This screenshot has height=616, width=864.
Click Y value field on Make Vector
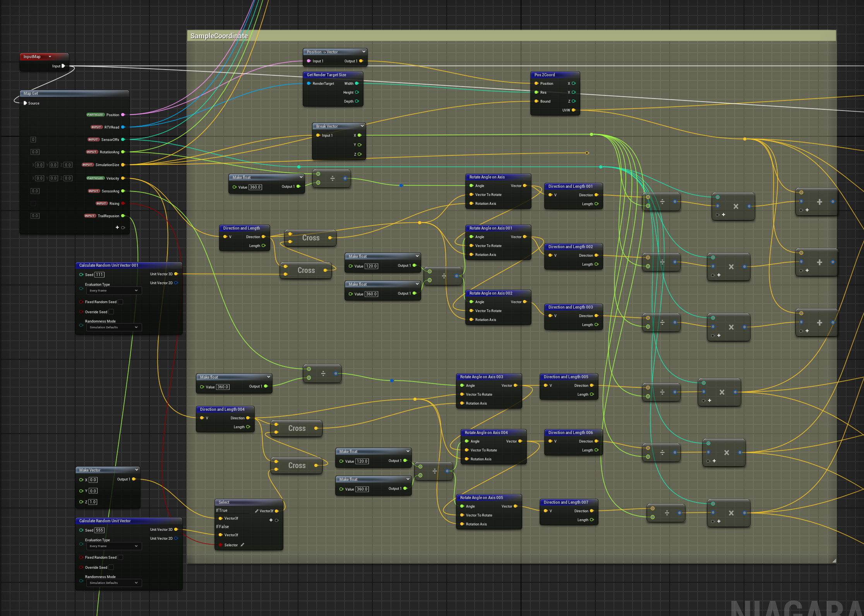click(x=93, y=491)
